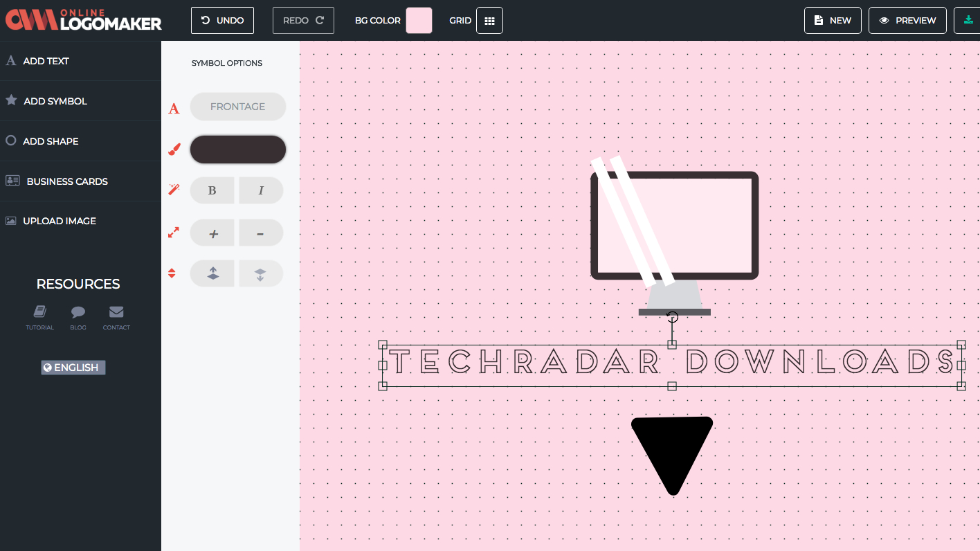Click the star icon beside Add Symbol
The height and width of the screenshot is (551, 980).
[11, 100]
